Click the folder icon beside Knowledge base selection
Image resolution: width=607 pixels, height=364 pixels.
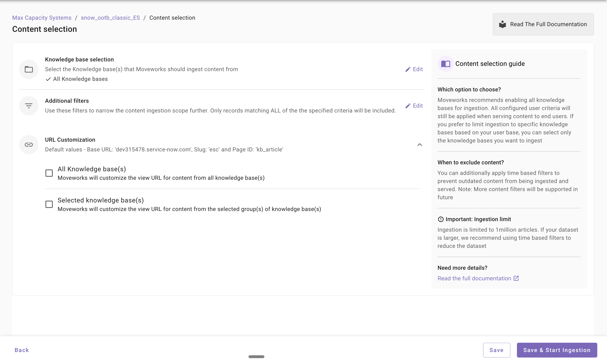click(x=29, y=69)
